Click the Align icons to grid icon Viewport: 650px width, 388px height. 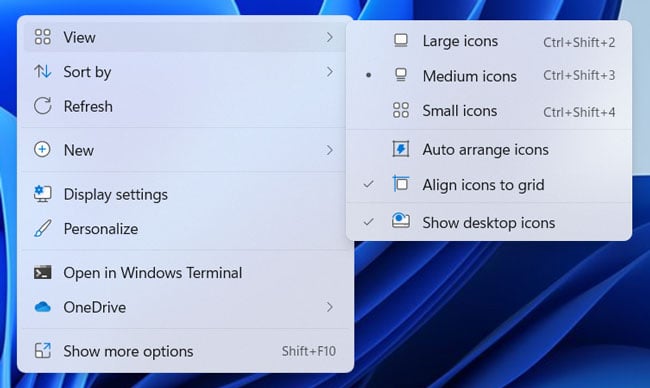pyautogui.click(x=401, y=184)
